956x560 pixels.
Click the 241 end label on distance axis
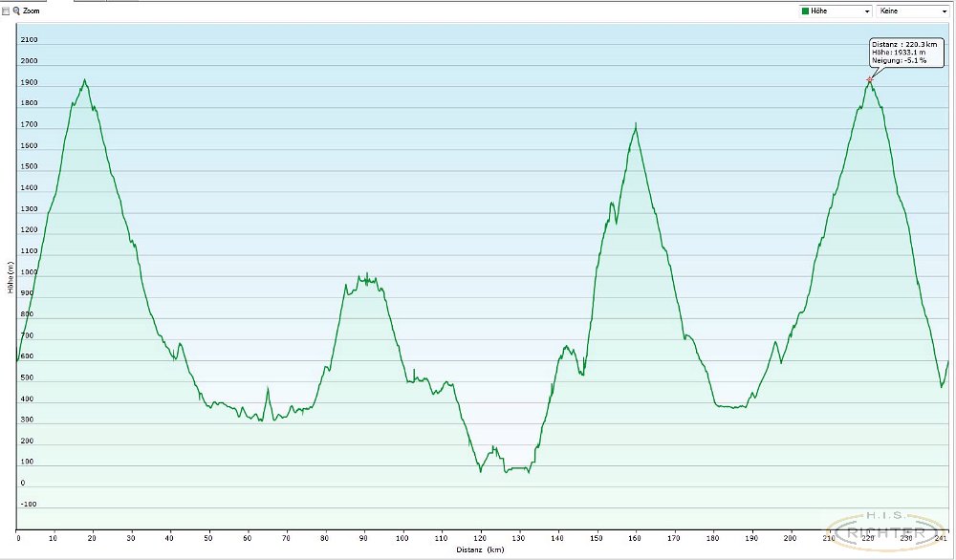tap(941, 539)
